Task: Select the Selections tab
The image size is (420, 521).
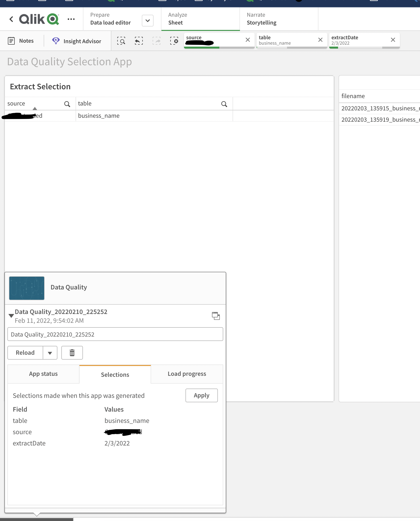Action: (115, 374)
